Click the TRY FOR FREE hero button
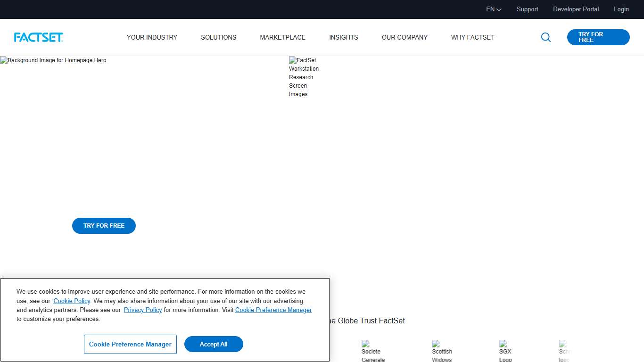 (104, 226)
